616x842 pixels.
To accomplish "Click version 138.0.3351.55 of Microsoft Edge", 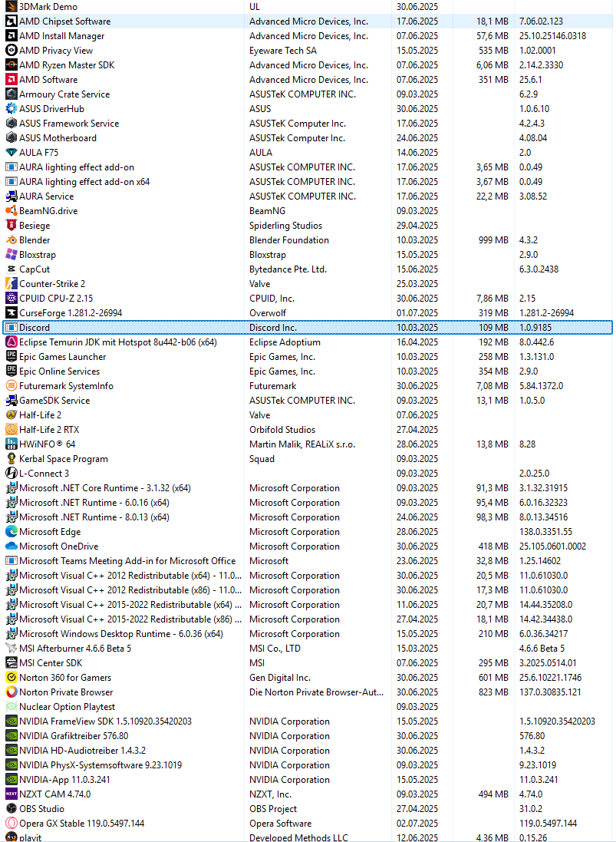I will tap(545, 532).
